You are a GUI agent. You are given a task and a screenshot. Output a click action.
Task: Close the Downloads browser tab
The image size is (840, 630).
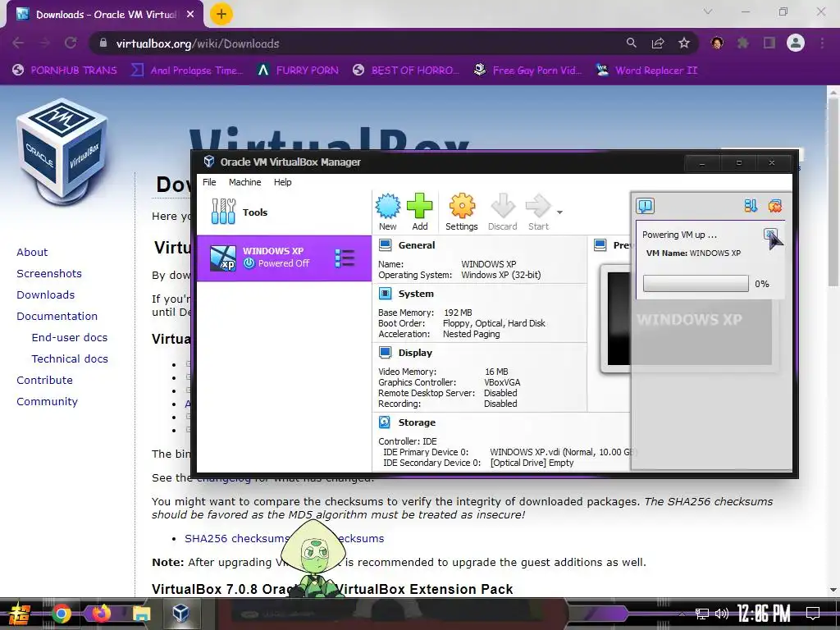pyautogui.click(x=190, y=15)
